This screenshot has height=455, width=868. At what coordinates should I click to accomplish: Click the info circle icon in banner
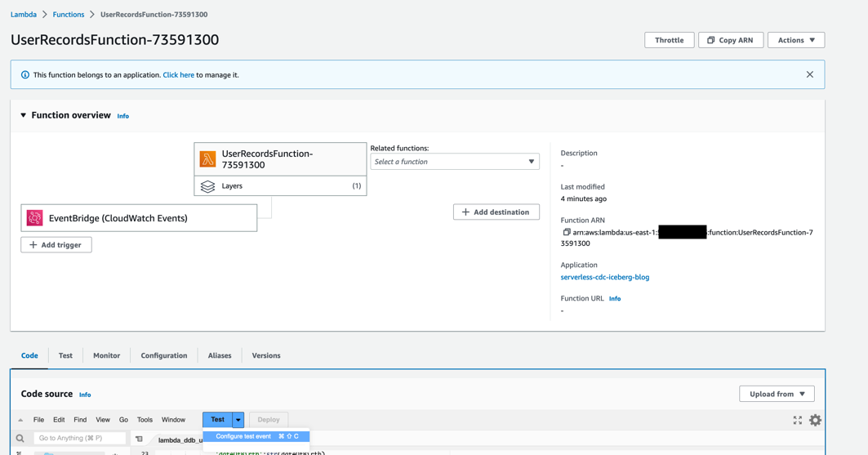point(25,74)
